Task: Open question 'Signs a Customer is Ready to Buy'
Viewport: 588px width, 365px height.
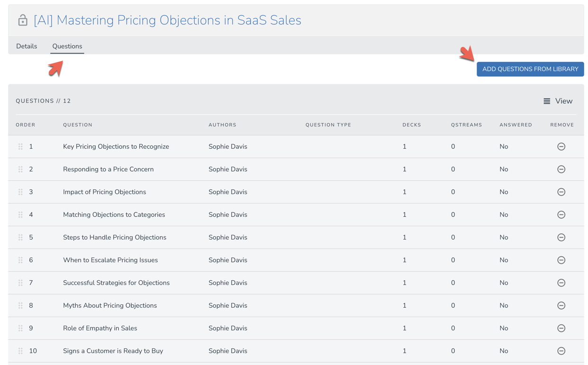Action: [113, 351]
